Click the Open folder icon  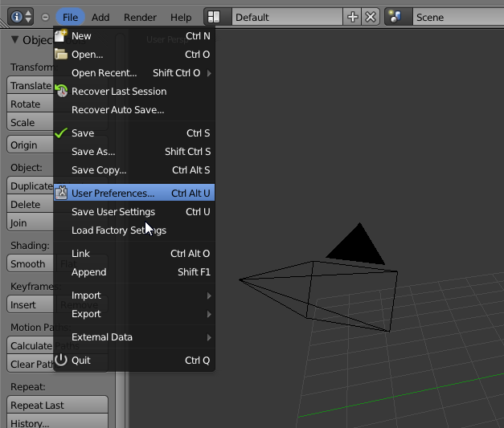pyautogui.click(x=61, y=55)
